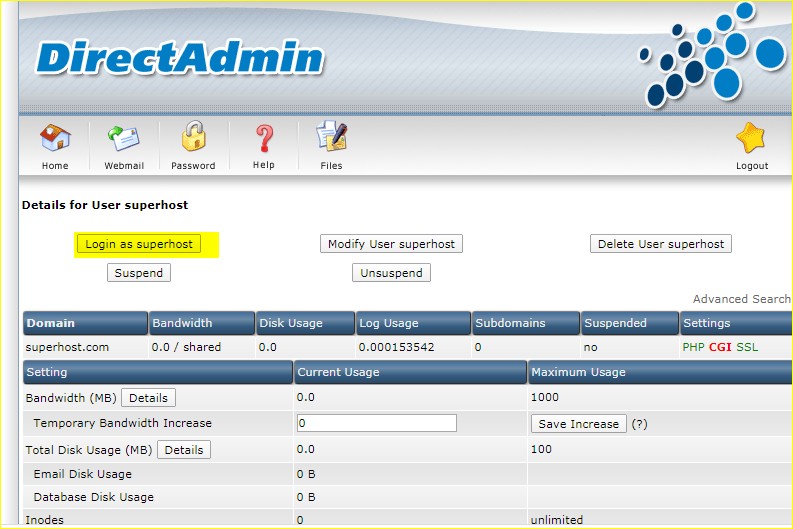Click the Password padlock icon
The height and width of the screenshot is (529, 793).
click(193, 139)
